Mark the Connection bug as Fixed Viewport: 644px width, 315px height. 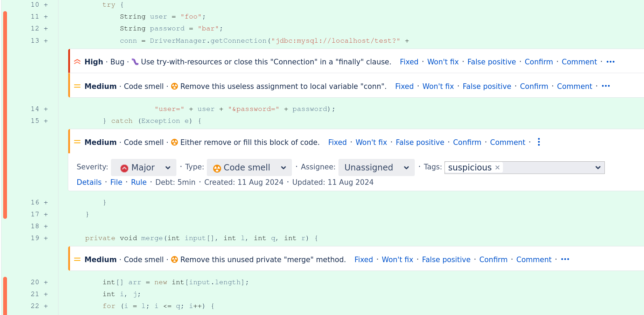click(409, 62)
